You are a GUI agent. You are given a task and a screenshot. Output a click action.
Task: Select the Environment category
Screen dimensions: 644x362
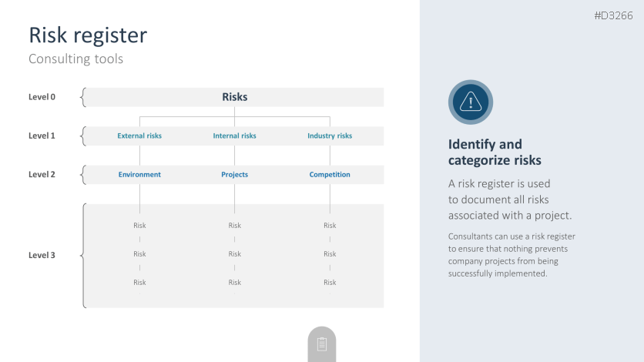(x=139, y=175)
